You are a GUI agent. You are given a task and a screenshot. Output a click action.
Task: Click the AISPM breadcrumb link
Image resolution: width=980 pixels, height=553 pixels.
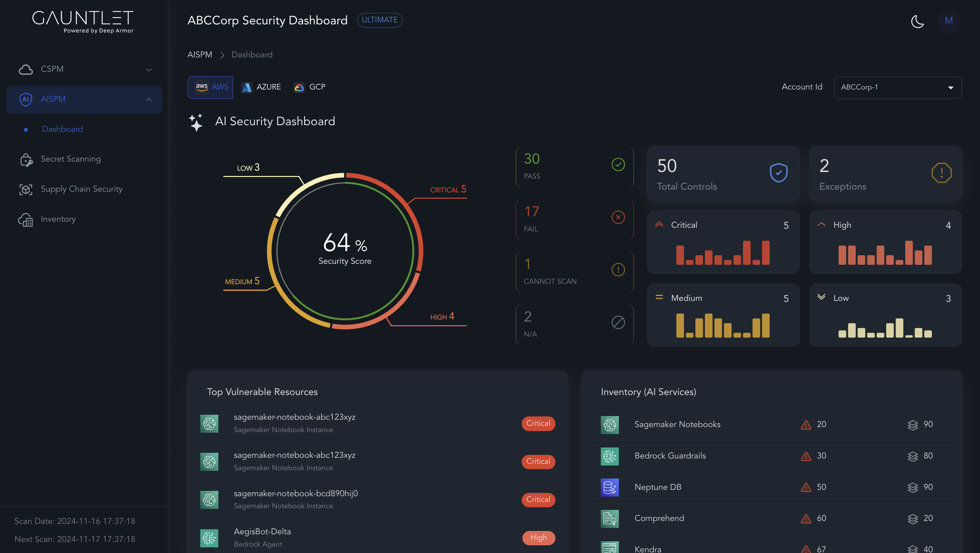199,55
